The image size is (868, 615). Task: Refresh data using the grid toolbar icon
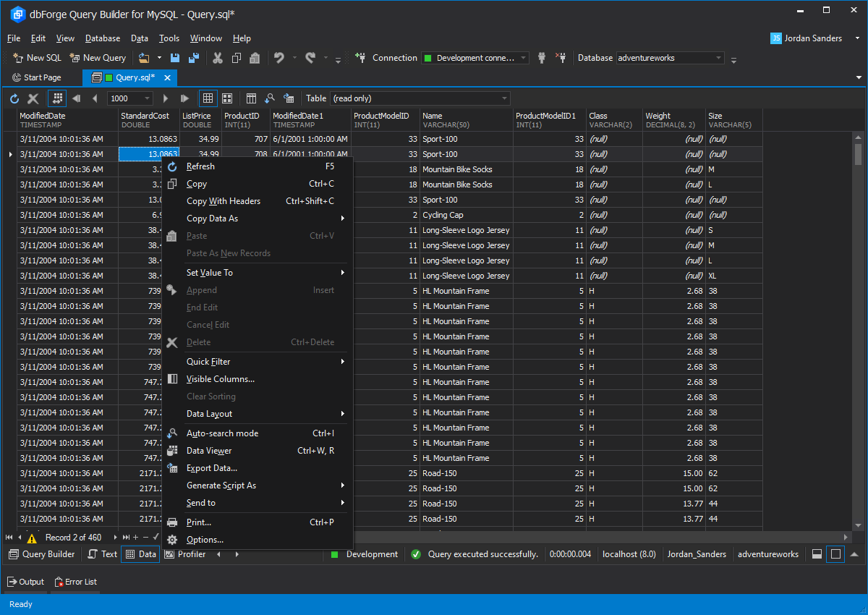[x=14, y=98]
